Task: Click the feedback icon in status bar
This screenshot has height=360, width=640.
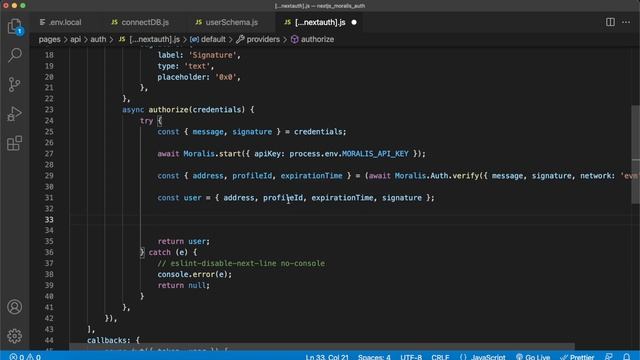Action: (x=609, y=357)
